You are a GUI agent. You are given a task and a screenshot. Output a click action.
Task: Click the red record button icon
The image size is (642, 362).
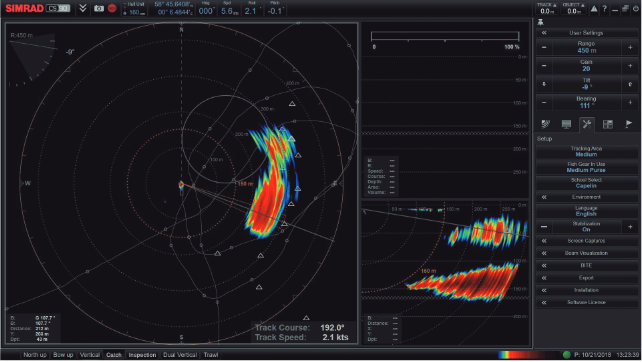112,9
